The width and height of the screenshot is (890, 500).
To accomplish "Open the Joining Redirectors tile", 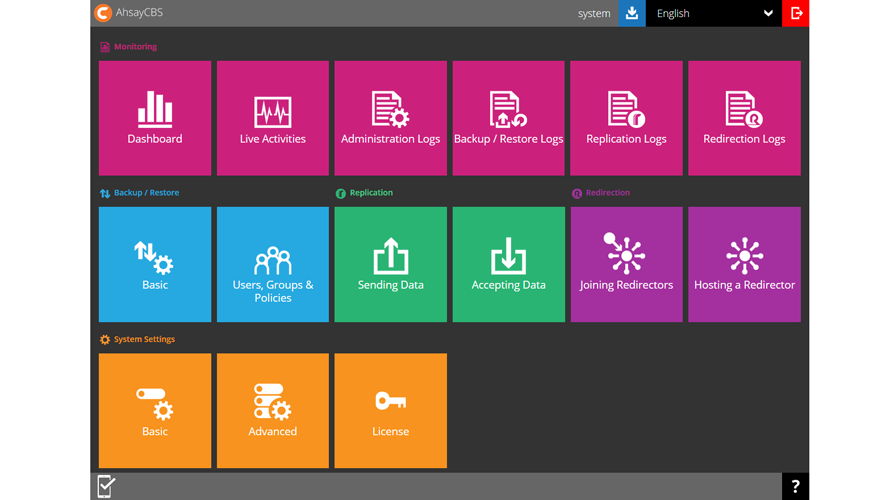I will (626, 264).
